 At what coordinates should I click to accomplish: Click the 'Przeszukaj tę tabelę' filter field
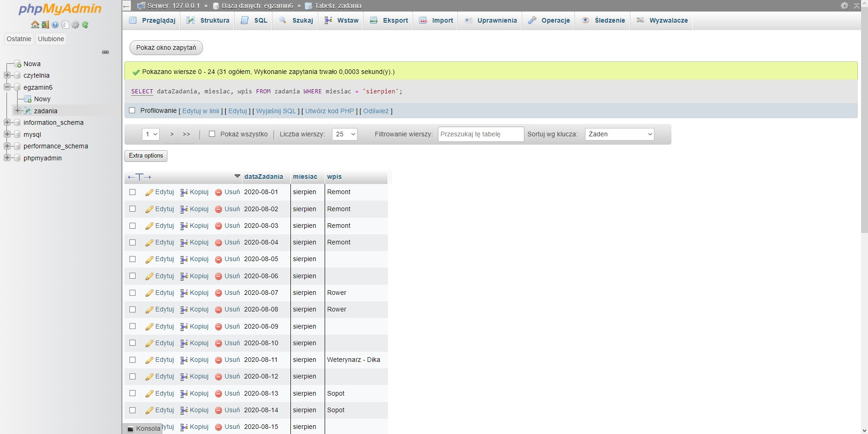[x=480, y=134]
